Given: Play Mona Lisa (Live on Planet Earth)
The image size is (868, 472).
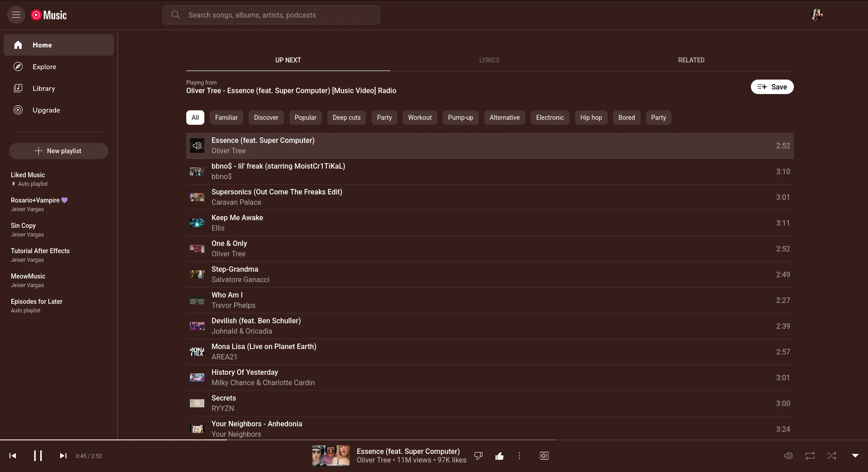Looking at the screenshot, I should [x=490, y=352].
